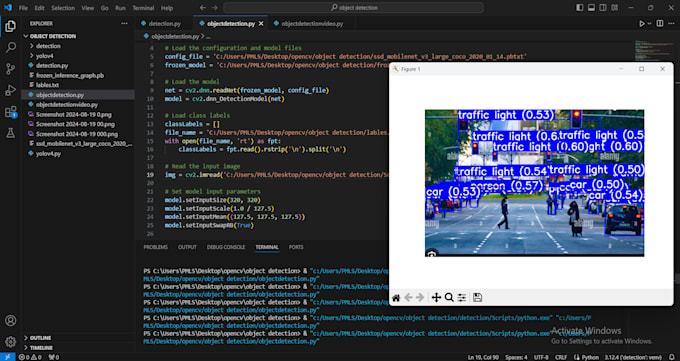Go forward with navigation arrow
Image resolution: width=680 pixels, height=361 pixels.
(x=215, y=8)
